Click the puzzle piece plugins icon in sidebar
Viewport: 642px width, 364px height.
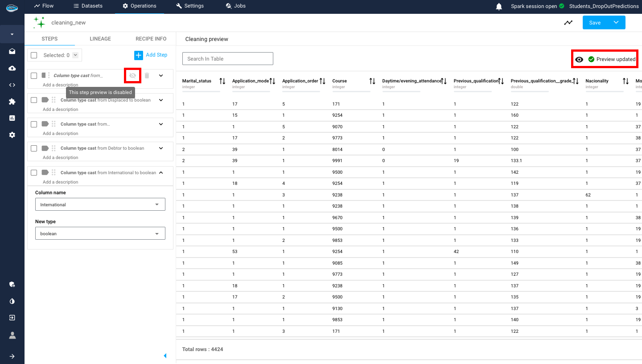tap(12, 102)
